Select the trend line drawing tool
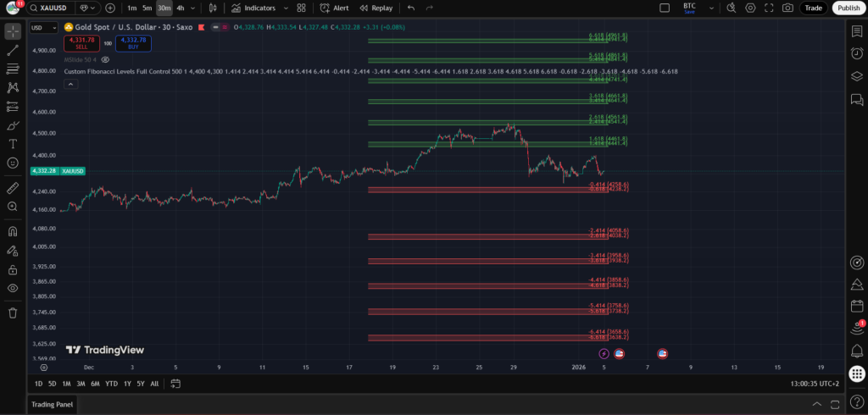This screenshot has width=868, height=415. coord(13,50)
